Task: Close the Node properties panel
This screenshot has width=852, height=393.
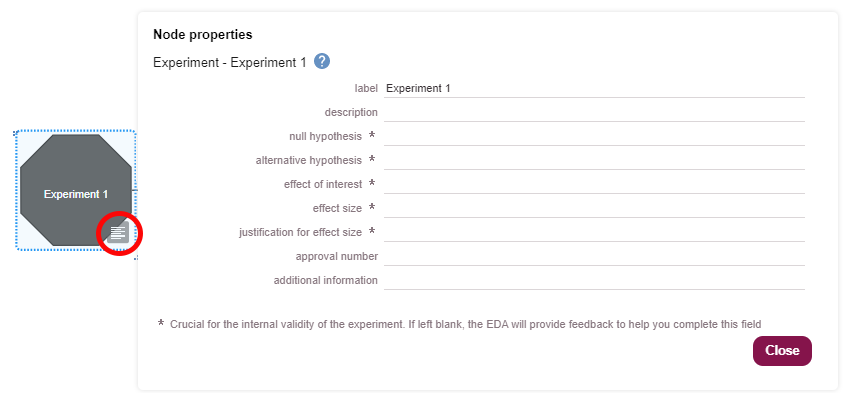Action: [x=782, y=351]
